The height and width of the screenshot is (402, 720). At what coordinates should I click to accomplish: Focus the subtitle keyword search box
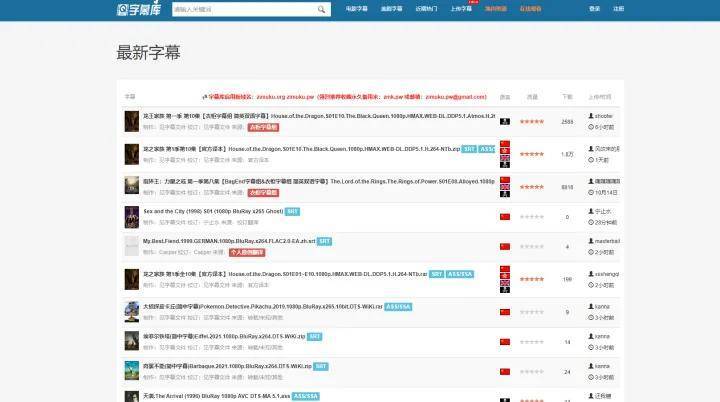click(243, 9)
